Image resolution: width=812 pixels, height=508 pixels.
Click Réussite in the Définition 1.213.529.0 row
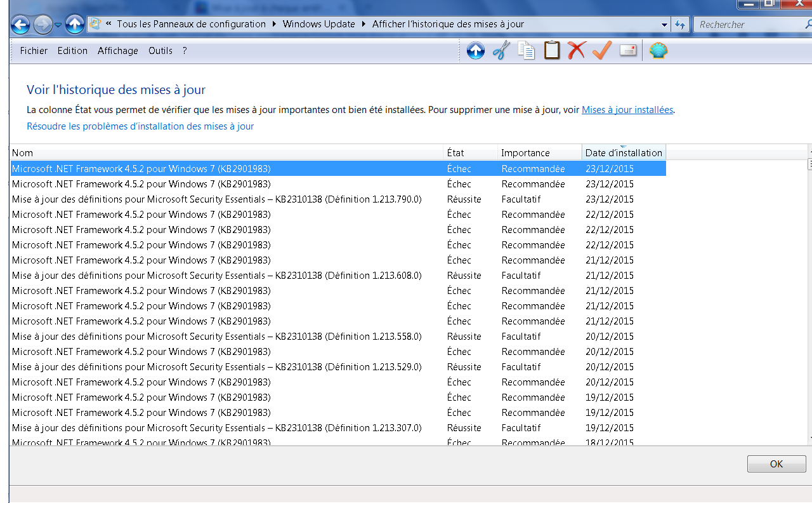coord(464,367)
